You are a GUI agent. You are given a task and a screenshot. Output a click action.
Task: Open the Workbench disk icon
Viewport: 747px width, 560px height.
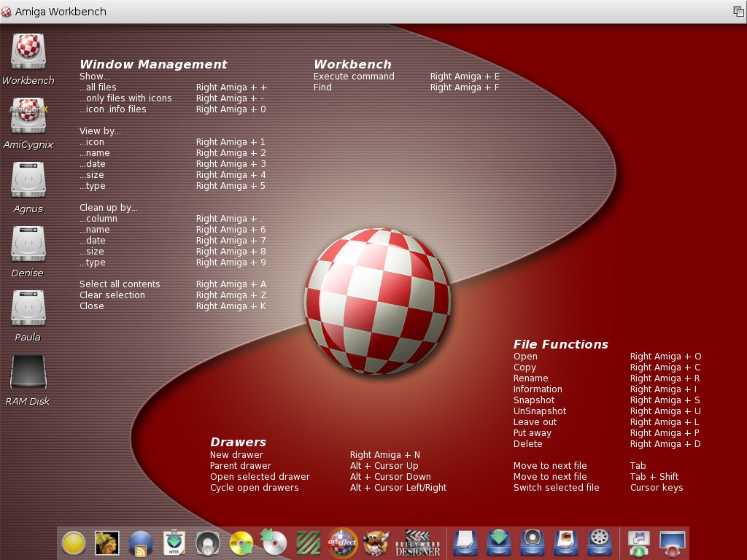pos(28,52)
